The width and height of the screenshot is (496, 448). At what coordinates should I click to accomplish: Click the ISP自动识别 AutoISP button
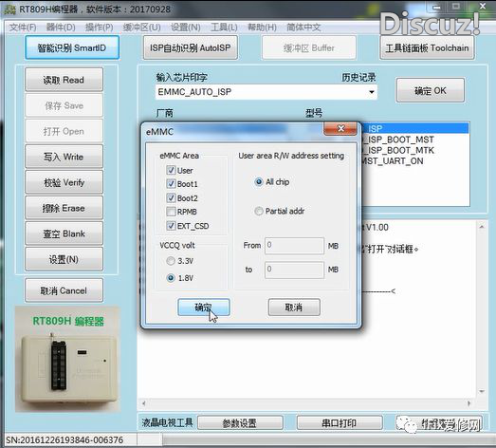tap(190, 47)
